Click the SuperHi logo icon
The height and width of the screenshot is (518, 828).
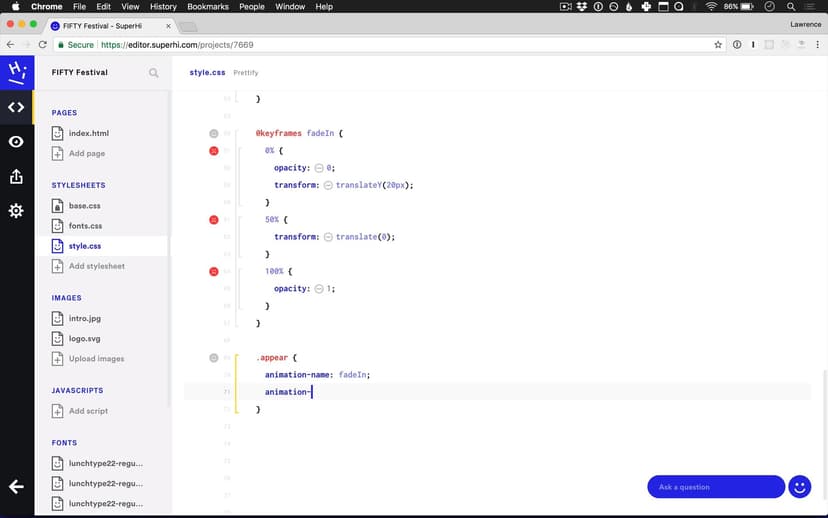point(16,72)
